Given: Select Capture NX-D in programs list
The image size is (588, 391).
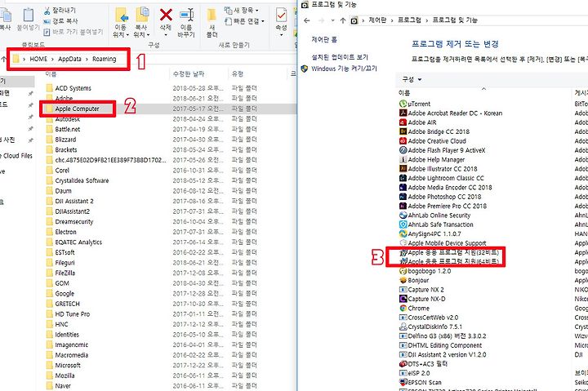Looking at the screenshot, I should 422,299.
